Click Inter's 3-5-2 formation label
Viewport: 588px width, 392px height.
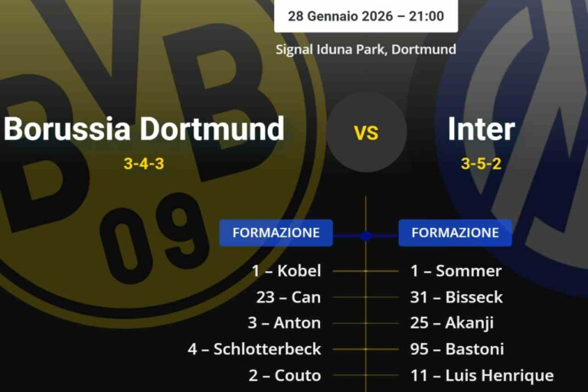(x=481, y=163)
